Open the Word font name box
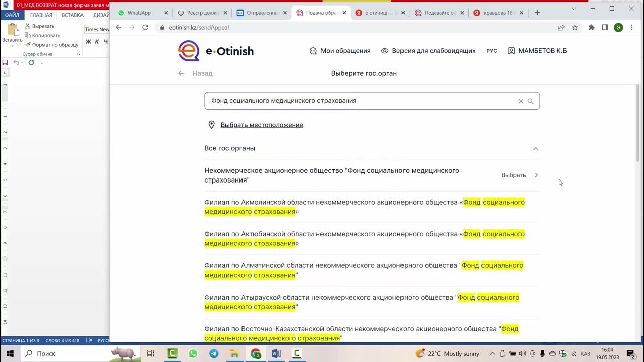The width and height of the screenshot is (644, 362). tap(97, 29)
